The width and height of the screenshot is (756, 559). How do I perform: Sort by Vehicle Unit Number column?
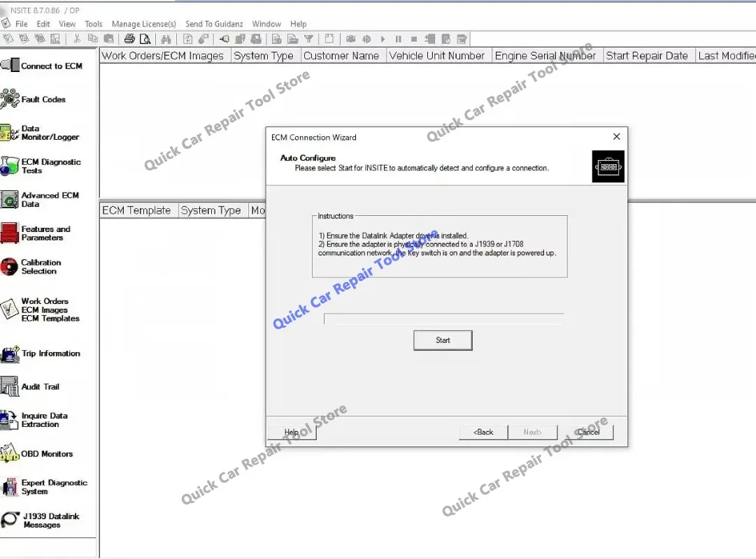point(438,56)
